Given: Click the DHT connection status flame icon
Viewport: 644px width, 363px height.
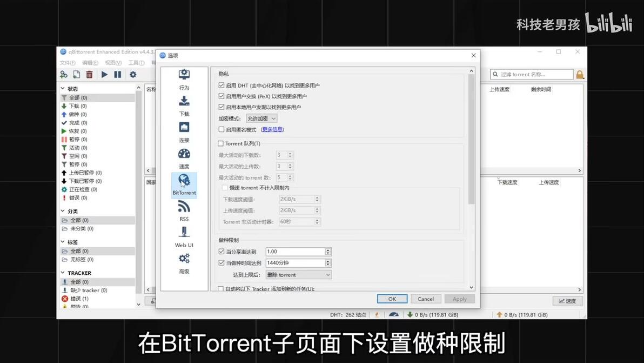Looking at the screenshot, I should tap(377, 314).
